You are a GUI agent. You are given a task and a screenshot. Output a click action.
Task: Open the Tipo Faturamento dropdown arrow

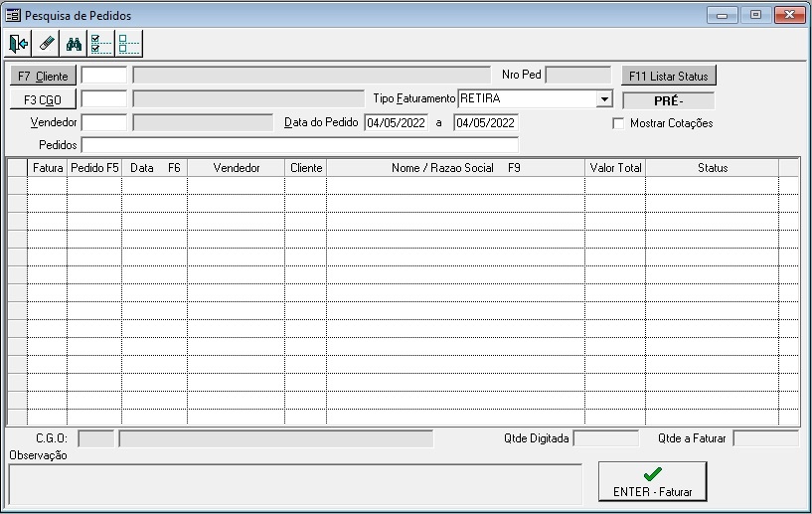click(604, 98)
